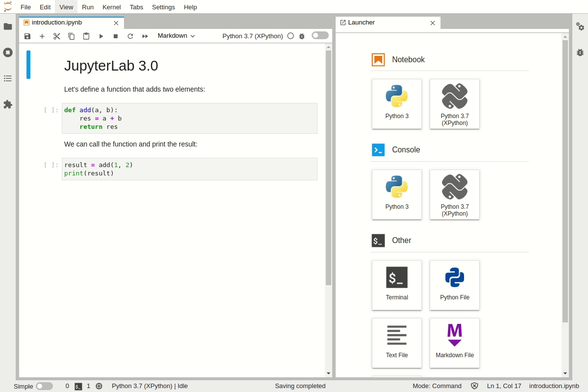Run the selected cell
Screen dimensions: 588x392
(101, 36)
